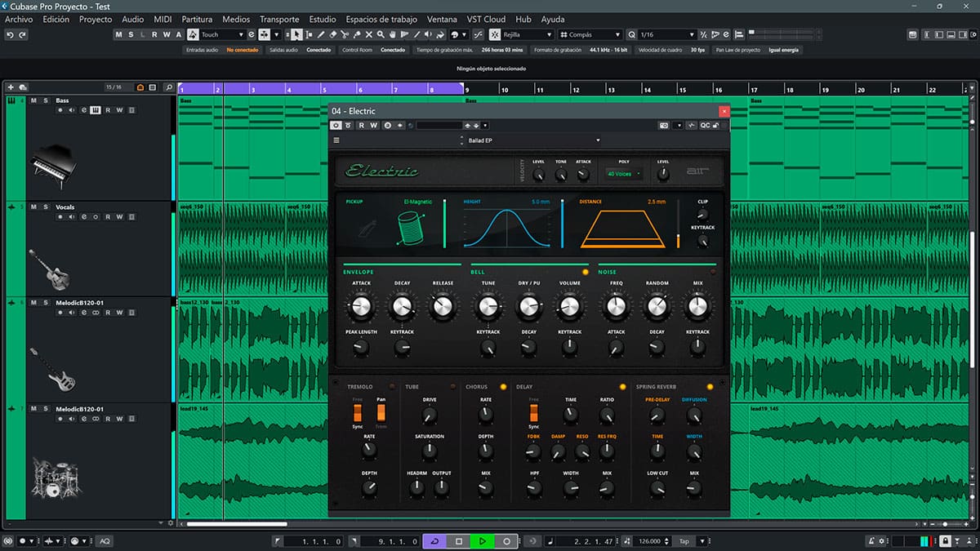This screenshot has height=551, width=980.
Task: Take a plugin snapshot with camera icon
Action: (665, 125)
